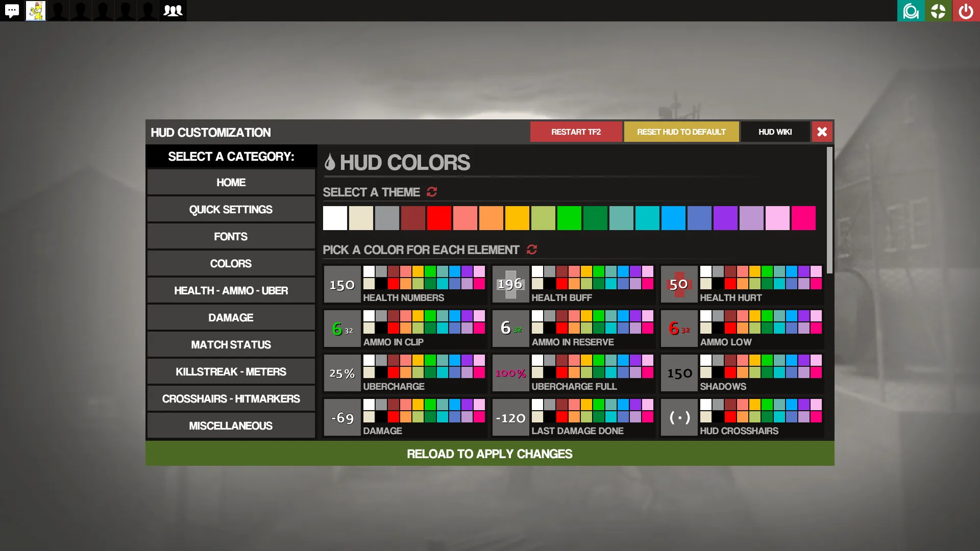Open the Crosshairs - Hitmarkers category
Screen dimensions: 980x551
point(231,398)
